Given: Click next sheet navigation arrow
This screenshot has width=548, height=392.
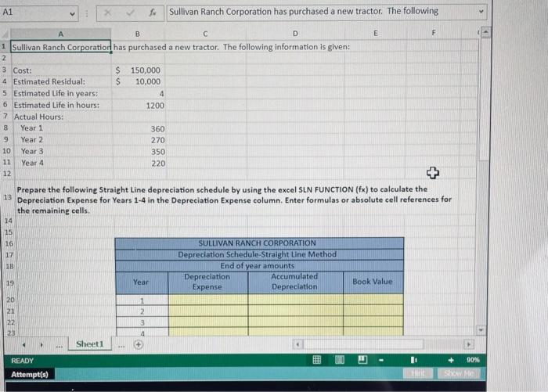Looking at the screenshot, I should (x=41, y=345).
